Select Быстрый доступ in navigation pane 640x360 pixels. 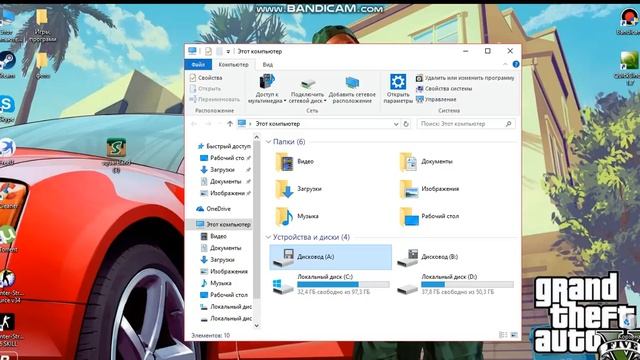coord(224,146)
